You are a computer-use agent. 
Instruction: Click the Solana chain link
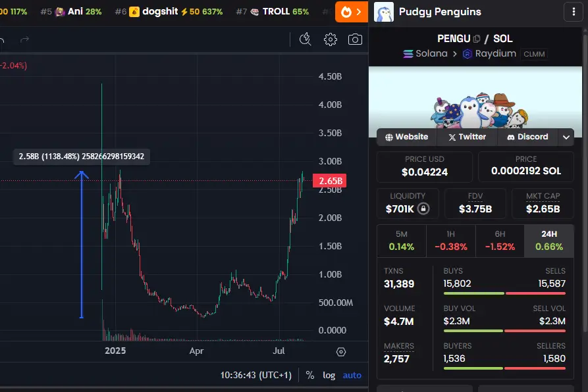point(425,53)
